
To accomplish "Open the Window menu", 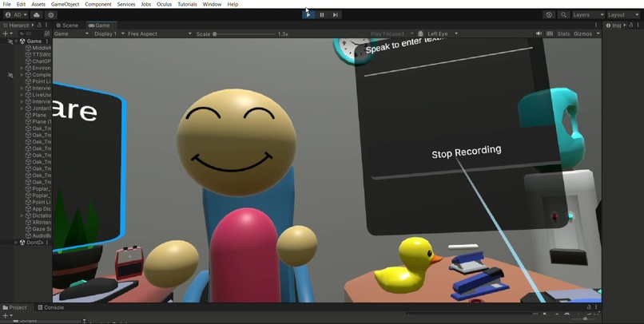I will [212, 4].
